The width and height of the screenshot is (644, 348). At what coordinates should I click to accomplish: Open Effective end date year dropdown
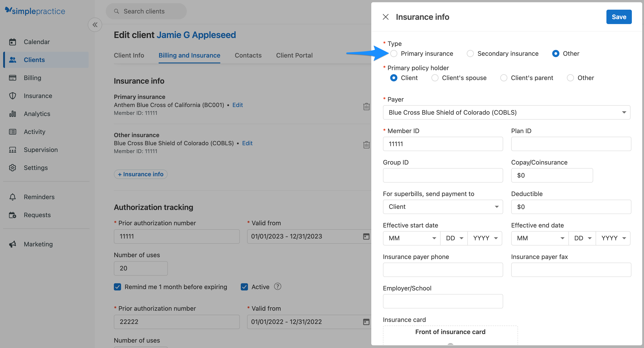point(613,238)
